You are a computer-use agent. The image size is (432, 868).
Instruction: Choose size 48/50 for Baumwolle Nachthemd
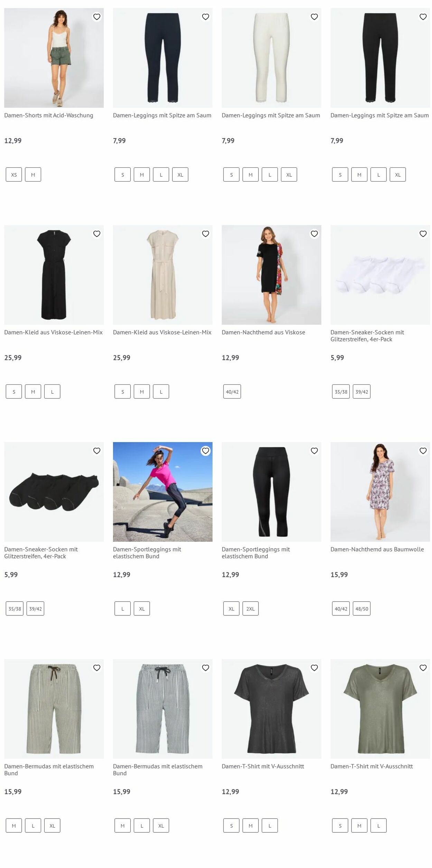point(361,609)
